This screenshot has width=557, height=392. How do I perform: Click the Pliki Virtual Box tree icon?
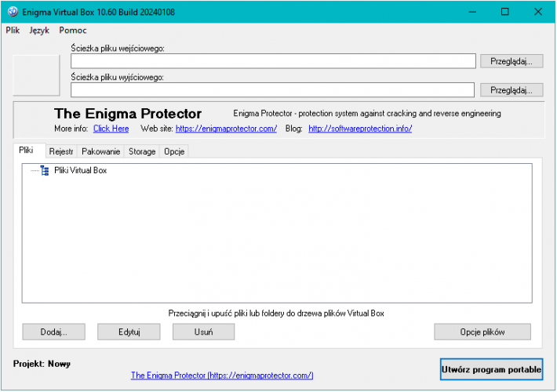[45, 170]
